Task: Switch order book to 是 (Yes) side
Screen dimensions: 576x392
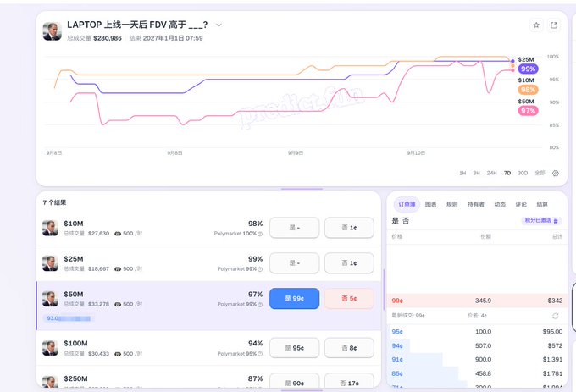Action: [396, 221]
